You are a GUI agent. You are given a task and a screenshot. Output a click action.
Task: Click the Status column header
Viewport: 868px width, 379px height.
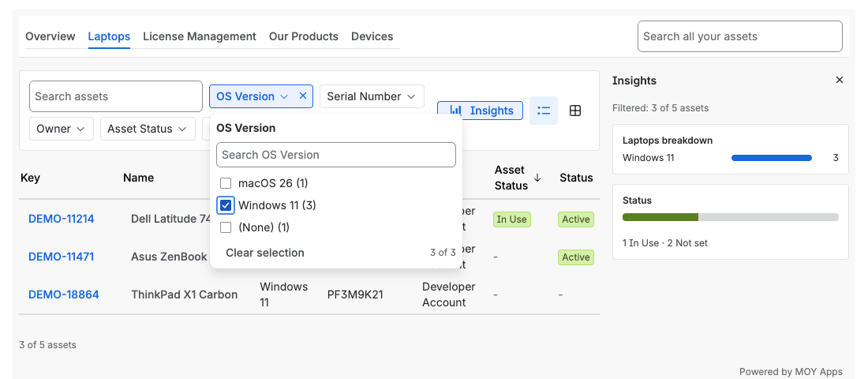[x=576, y=178]
